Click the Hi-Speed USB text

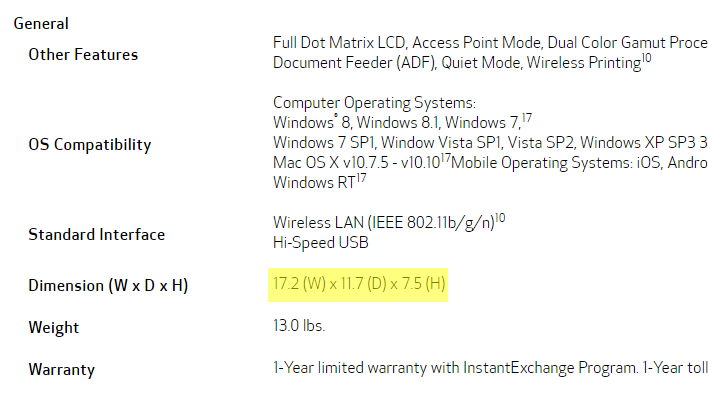click(321, 243)
